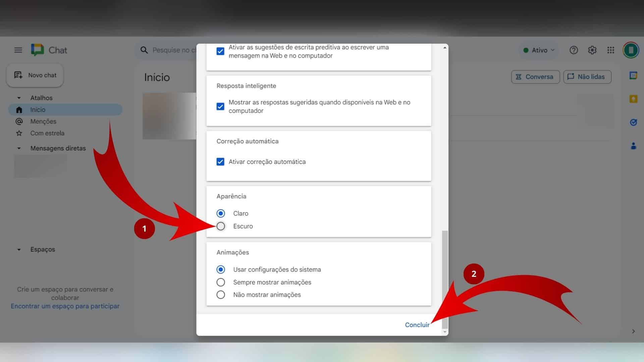Click the Google Chat logo icon
This screenshot has width=644, height=362.
(x=37, y=50)
